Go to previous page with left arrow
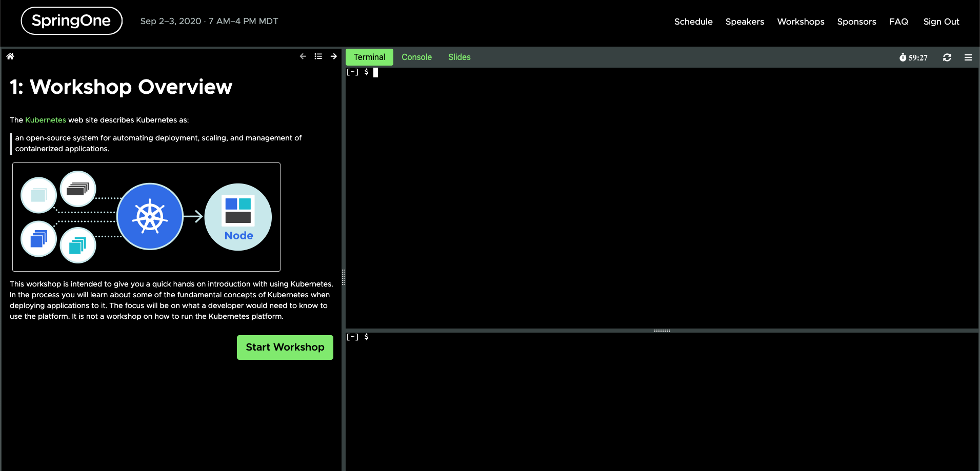980x471 pixels. 303,56
